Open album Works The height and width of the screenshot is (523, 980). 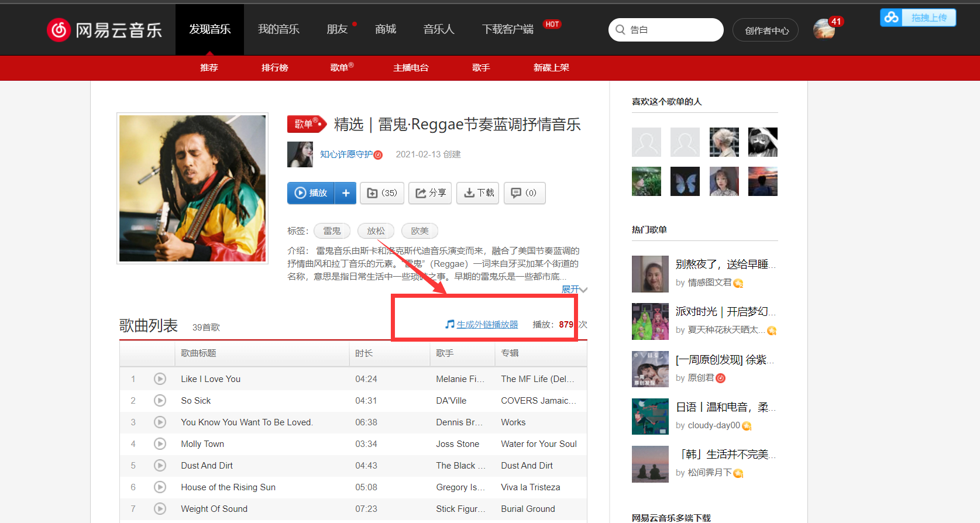[513, 422]
